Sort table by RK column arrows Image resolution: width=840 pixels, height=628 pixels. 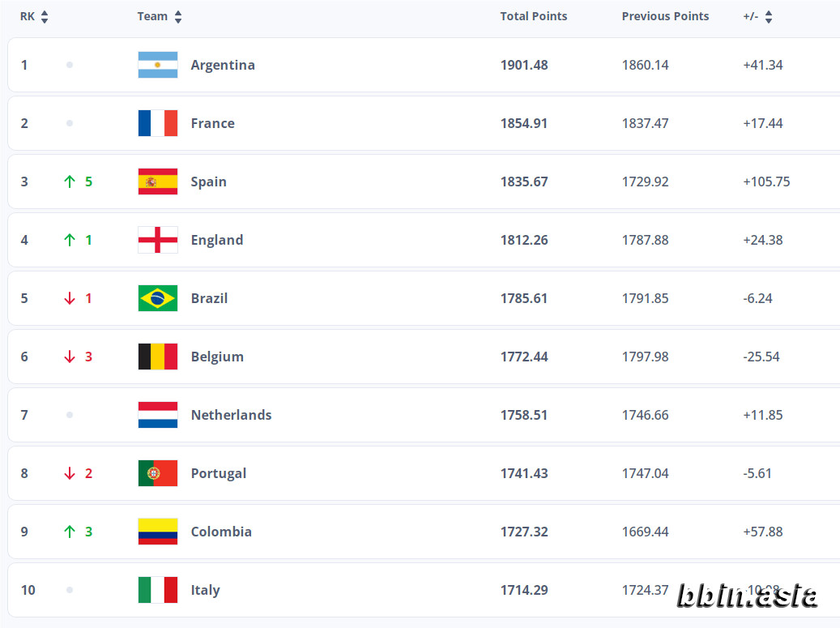[45, 16]
